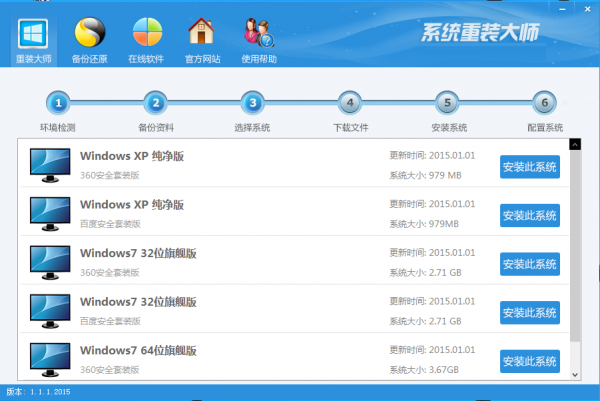Click step 6 circle 配置系统
Screen dimensions: 600x401
[543, 103]
